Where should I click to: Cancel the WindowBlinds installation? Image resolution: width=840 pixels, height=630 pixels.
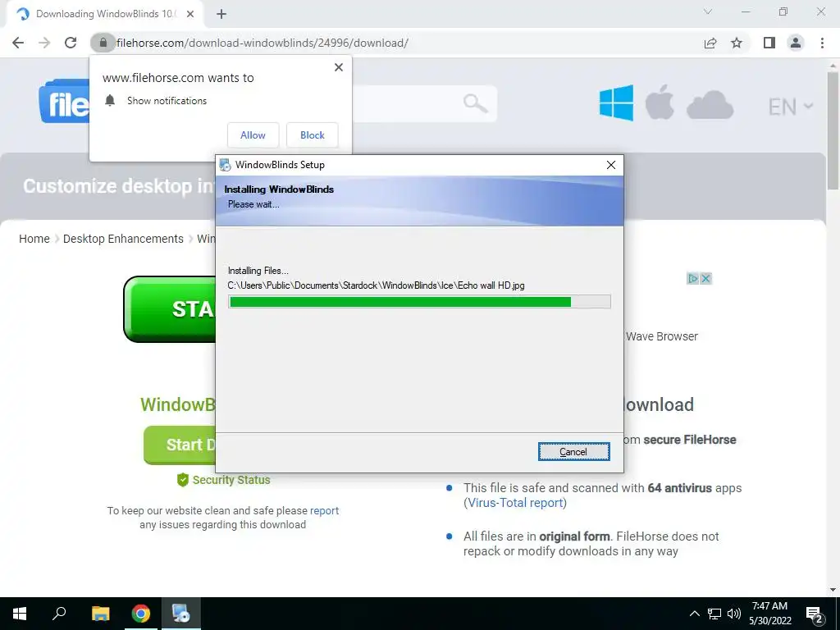[x=573, y=452]
